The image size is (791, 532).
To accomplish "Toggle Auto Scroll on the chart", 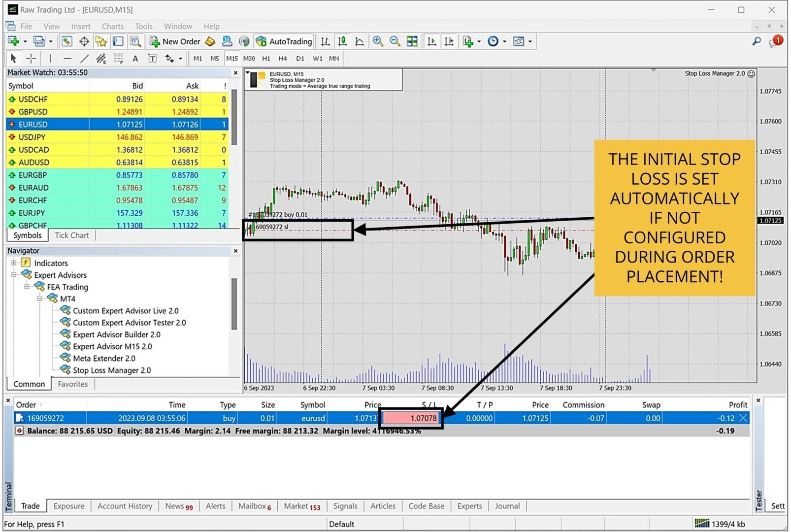I will click(431, 41).
